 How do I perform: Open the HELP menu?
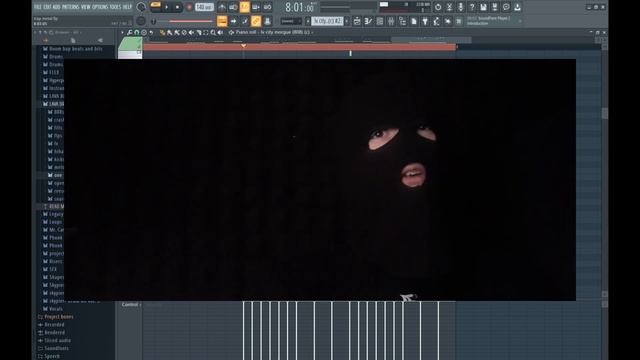coord(127,7)
